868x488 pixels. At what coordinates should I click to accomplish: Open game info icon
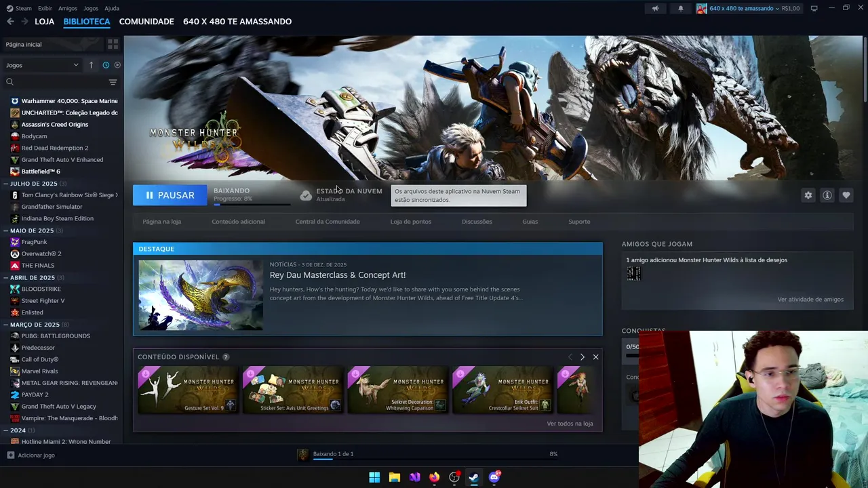click(827, 195)
